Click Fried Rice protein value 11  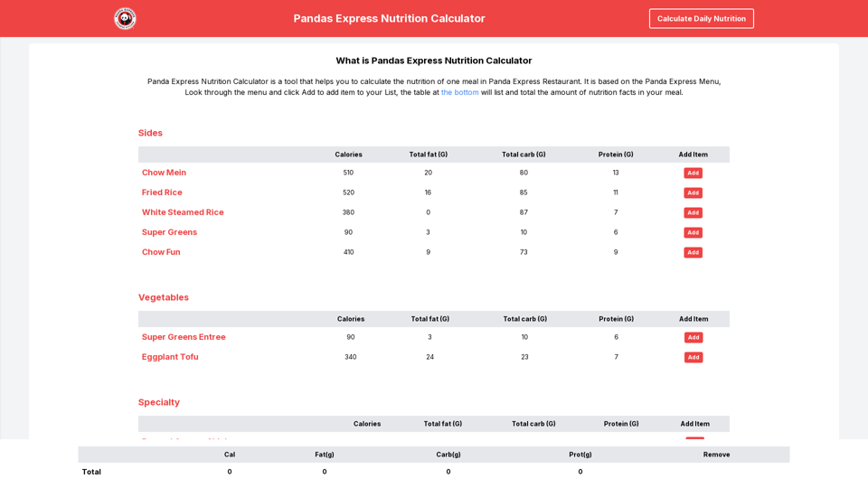[x=616, y=192]
